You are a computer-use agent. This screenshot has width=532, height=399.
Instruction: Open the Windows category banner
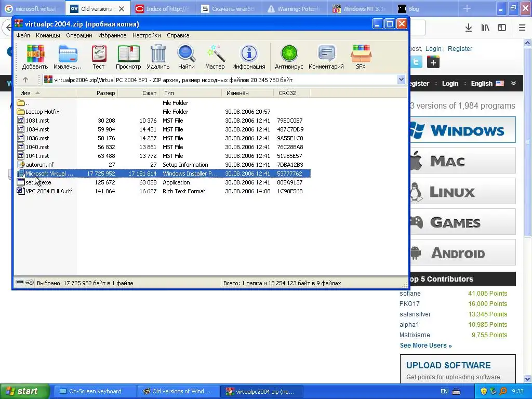[463, 130]
